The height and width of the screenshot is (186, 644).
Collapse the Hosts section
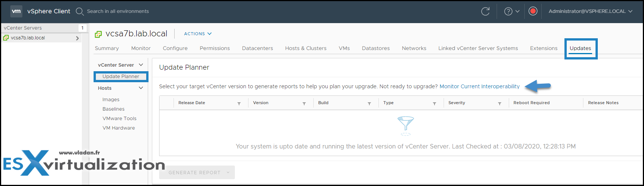point(141,88)
